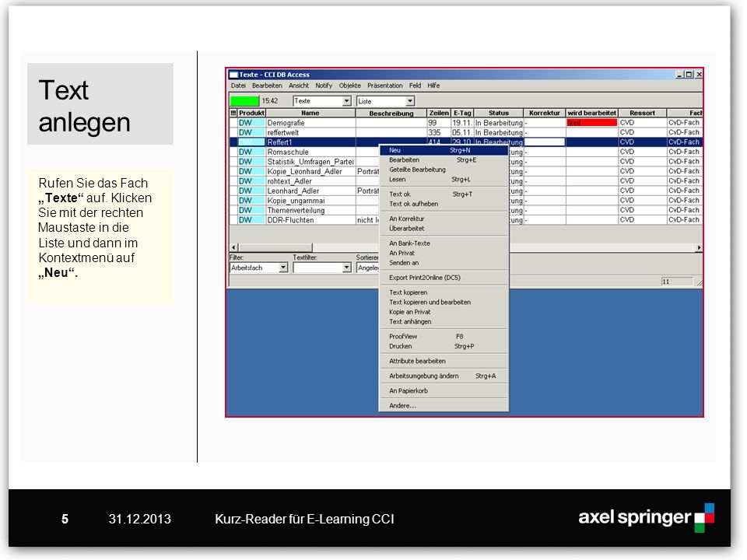This screenshot has width=747, height=560.
Task: Sort by the Status column header
Action: point(499,113)
